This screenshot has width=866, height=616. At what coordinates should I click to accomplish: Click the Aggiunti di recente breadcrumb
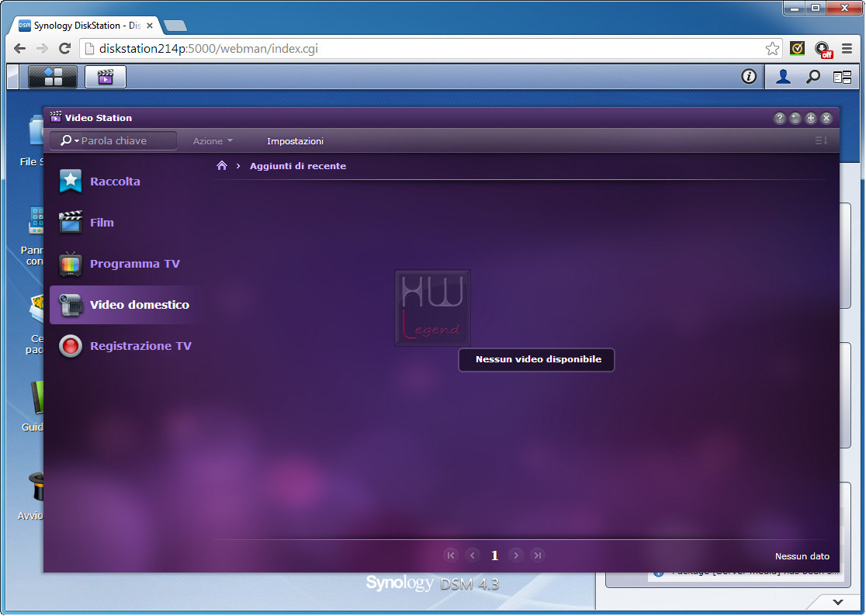298,165
